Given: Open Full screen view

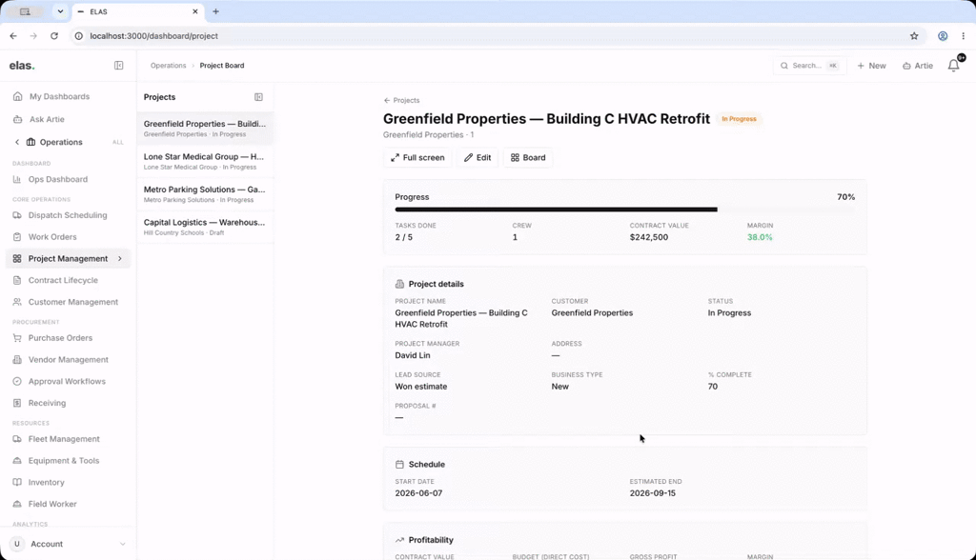Looking at the screenshot, I should [417, 157].
